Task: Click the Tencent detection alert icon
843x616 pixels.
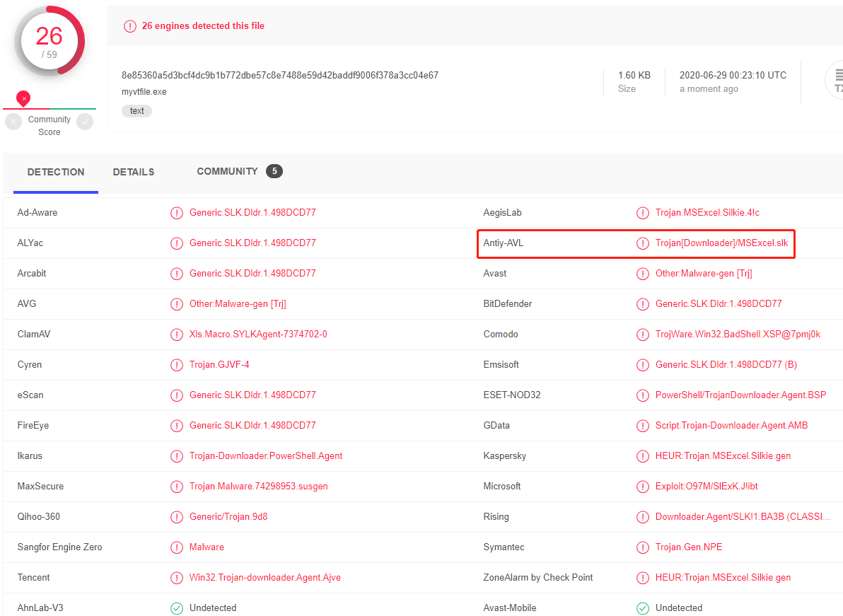Action: click(176, 578)
